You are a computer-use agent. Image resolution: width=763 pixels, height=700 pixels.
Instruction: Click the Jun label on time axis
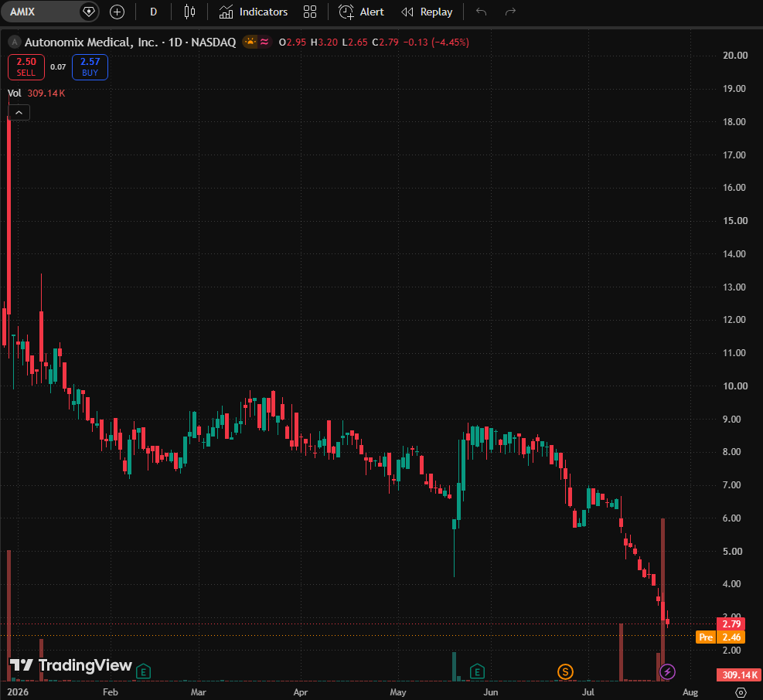(x=490, y=692)
